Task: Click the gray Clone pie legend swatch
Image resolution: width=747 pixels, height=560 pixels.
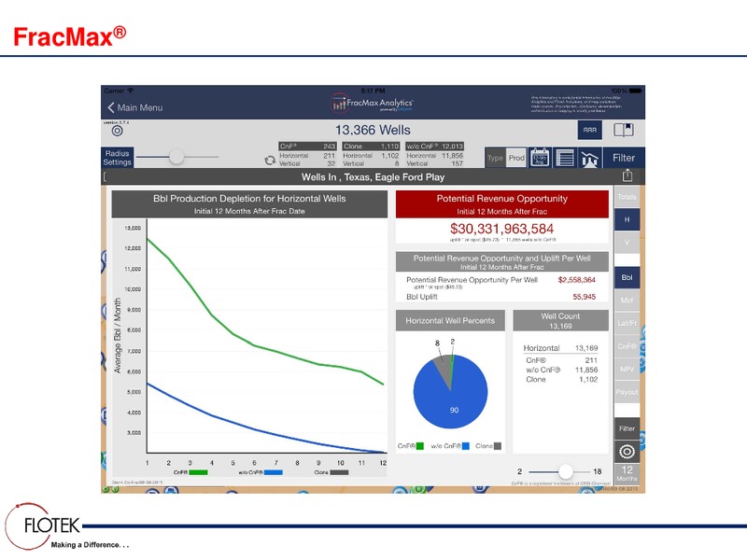Action: (x=498, y=446)
